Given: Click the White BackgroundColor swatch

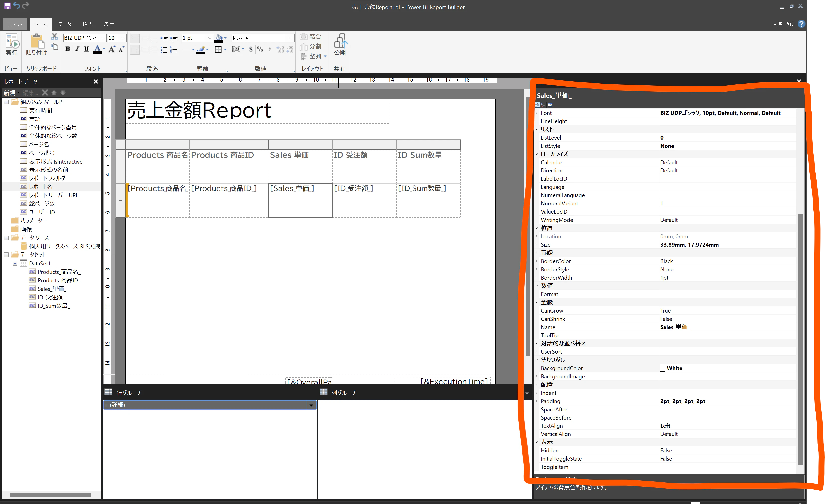Looking at the screenshot, I should [x=662, y=368].
